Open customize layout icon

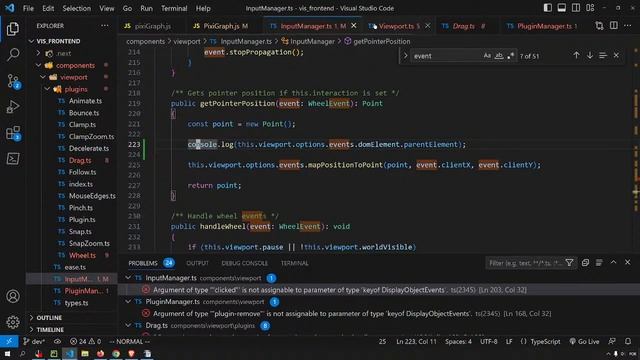coord(590,8)
